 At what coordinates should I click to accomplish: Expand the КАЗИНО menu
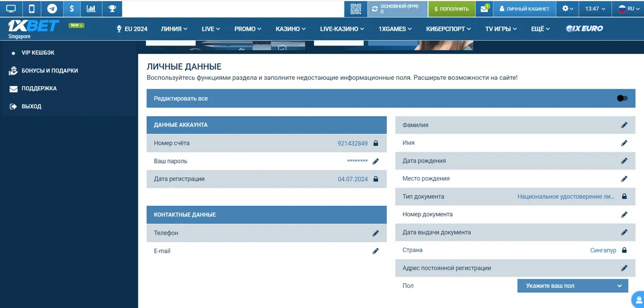pyautogui.click(x=291, y=29)
